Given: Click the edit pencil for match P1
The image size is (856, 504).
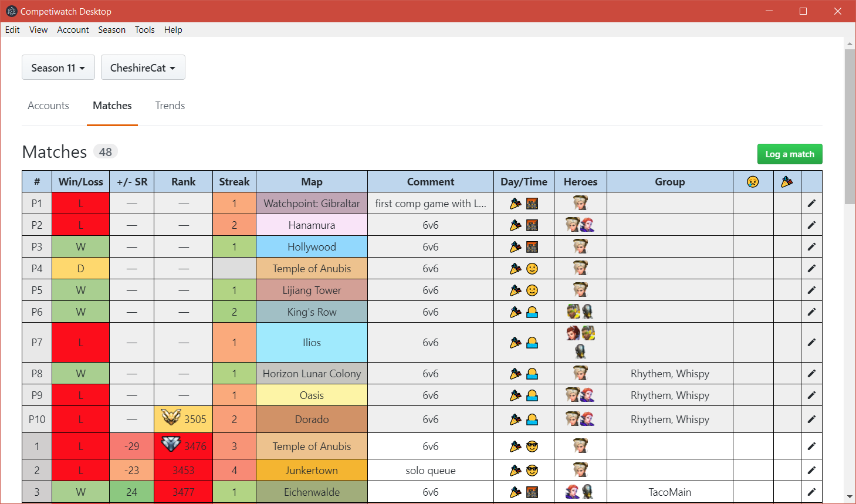Looking at the screenshot, I should tap(811, 204).
